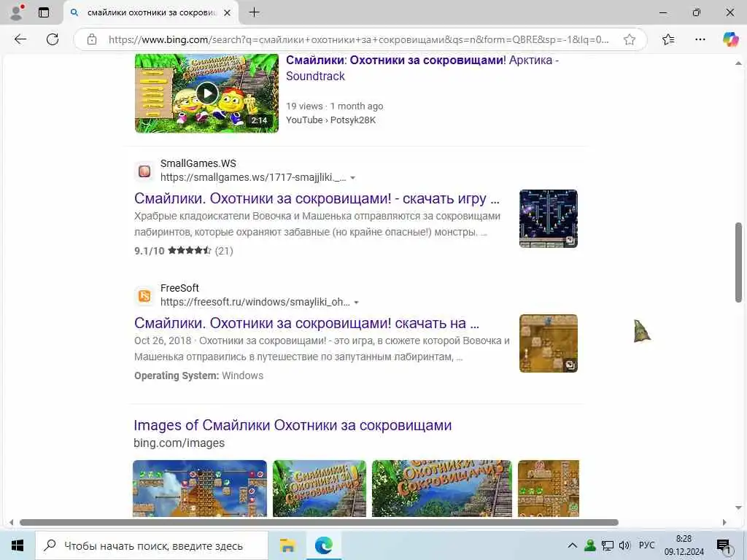Image resolution: width=747 pixels, height=560 pixels.
Task: Open the browser profile icon
Action: [18, 12]
